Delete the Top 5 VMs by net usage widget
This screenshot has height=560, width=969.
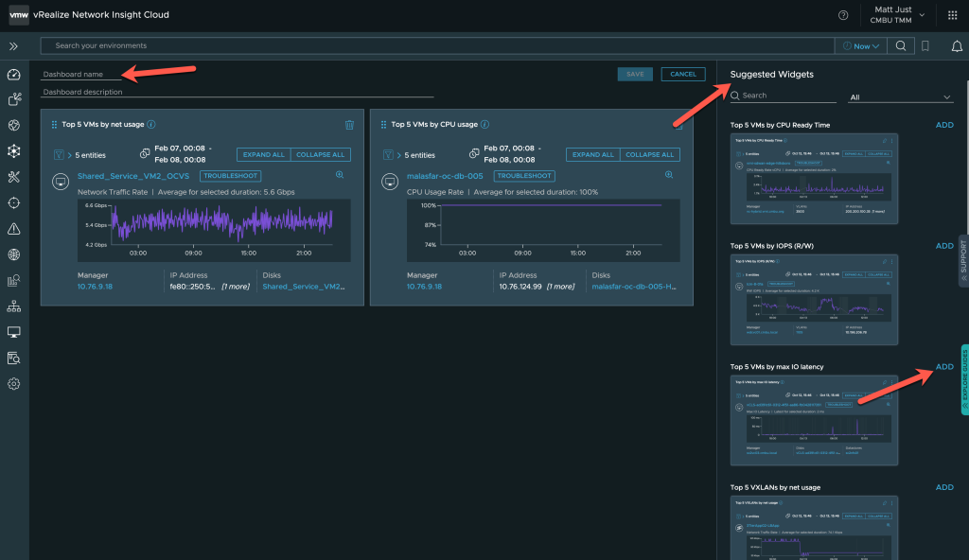click(349, 125)
